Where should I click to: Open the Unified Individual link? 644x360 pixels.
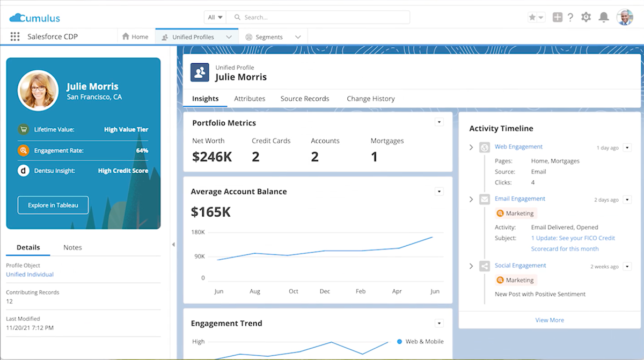point(30,274)
